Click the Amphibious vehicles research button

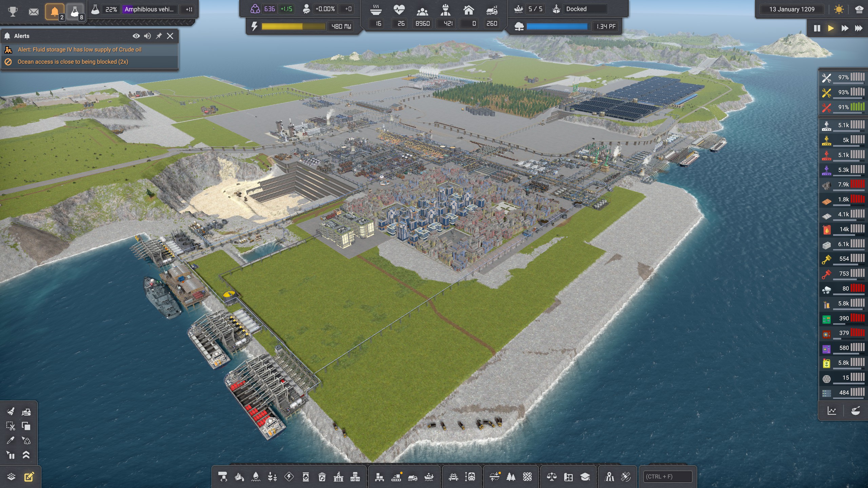(149, 9)
